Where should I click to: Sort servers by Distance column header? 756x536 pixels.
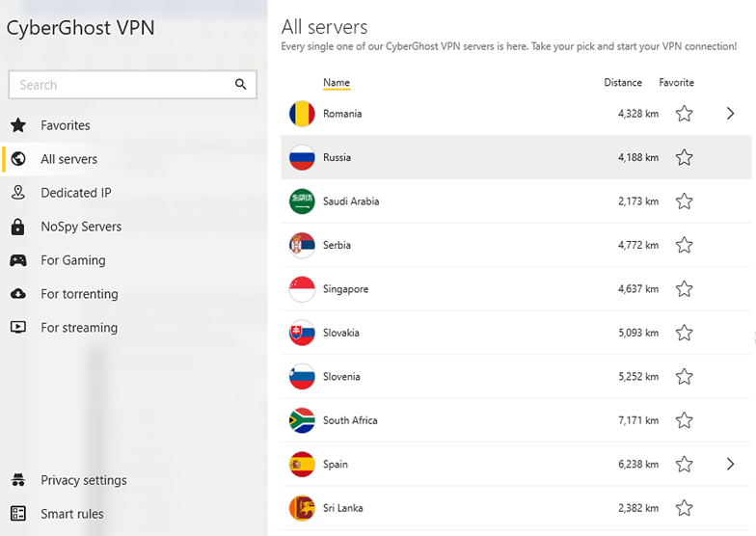(623, 83)
